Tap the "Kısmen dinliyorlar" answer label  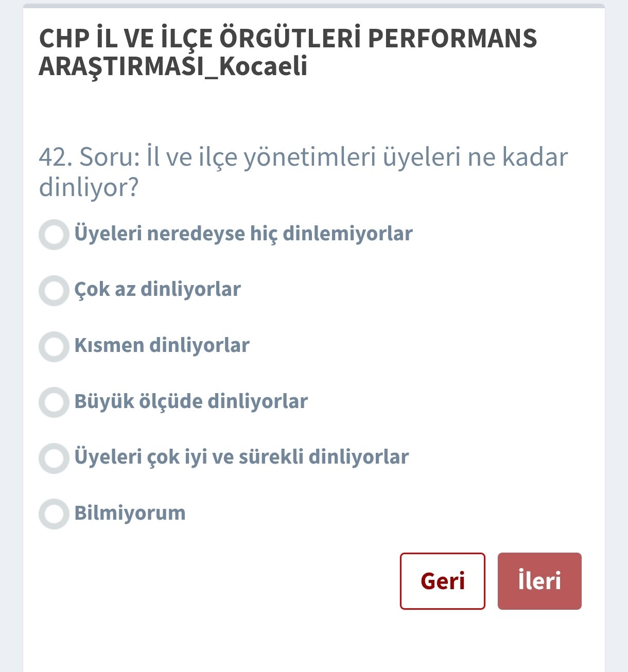[162, 345]
